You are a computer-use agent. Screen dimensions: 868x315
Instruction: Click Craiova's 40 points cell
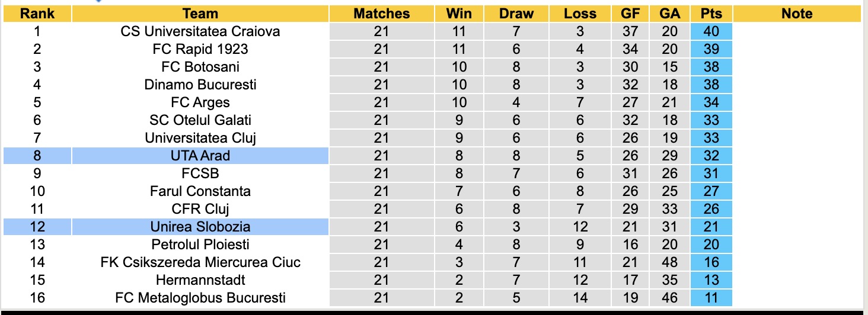pos(711,31)
